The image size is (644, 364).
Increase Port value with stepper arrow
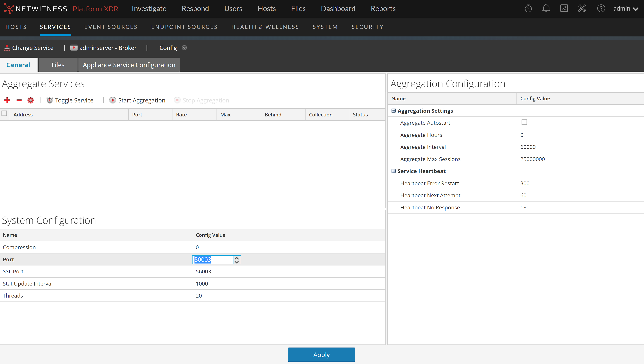pos(237,258)
